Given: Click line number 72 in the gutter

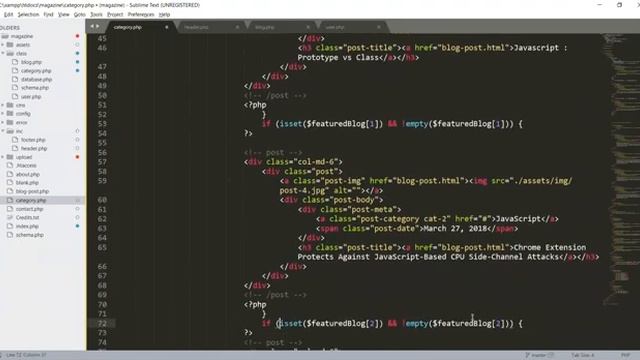Looking at the screenshot, I should pos(102,324).
